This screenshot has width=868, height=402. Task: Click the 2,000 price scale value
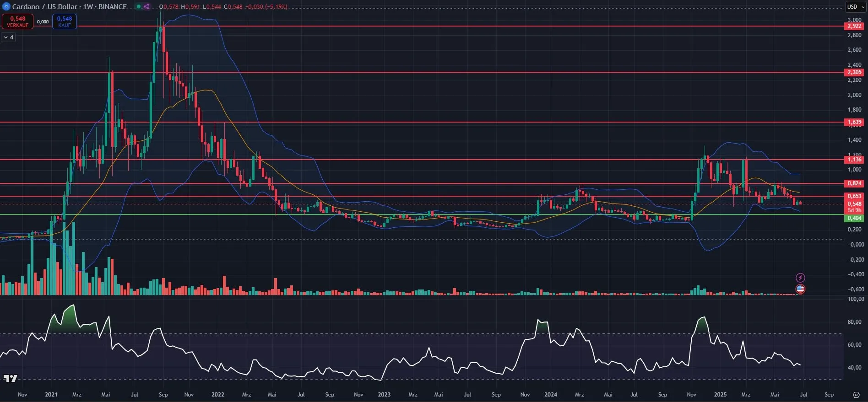pos(854,95)
